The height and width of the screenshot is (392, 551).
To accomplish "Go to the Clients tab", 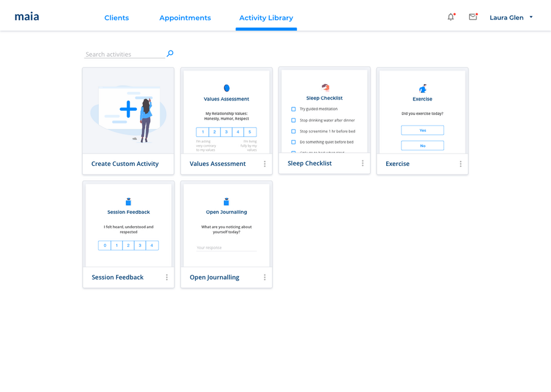I will (x=116, y=18).
